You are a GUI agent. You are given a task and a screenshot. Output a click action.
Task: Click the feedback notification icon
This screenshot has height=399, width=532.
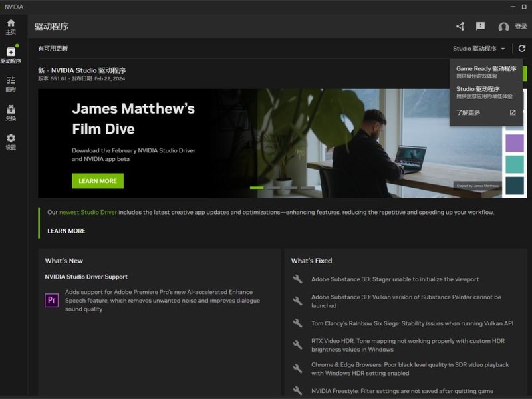[x=480, y=27]
